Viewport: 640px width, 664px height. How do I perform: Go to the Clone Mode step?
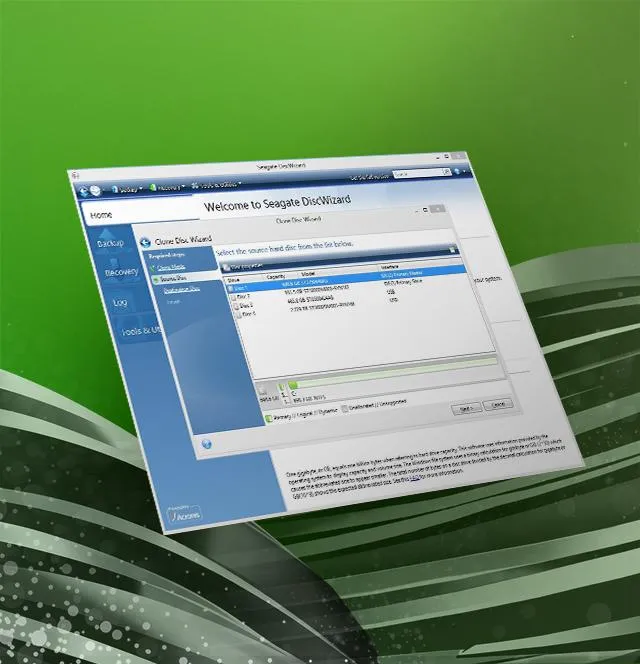pos(170,268)
